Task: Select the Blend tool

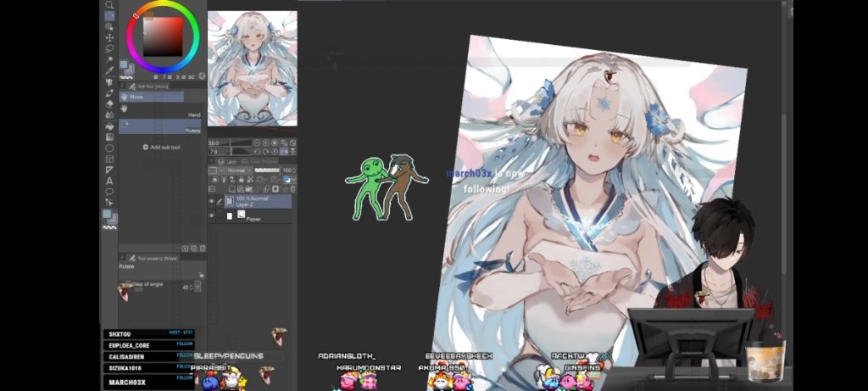Action: tap(109, 115)
